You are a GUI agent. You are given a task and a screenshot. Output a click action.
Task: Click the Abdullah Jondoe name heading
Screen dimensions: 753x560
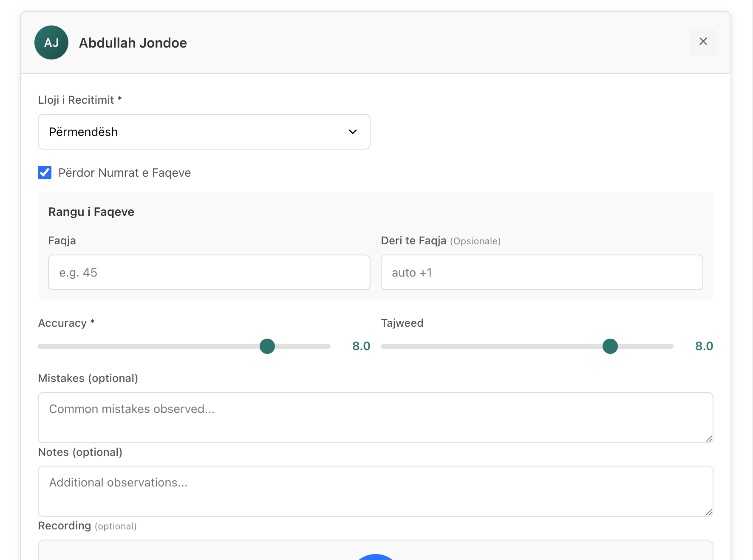point(133,43)
